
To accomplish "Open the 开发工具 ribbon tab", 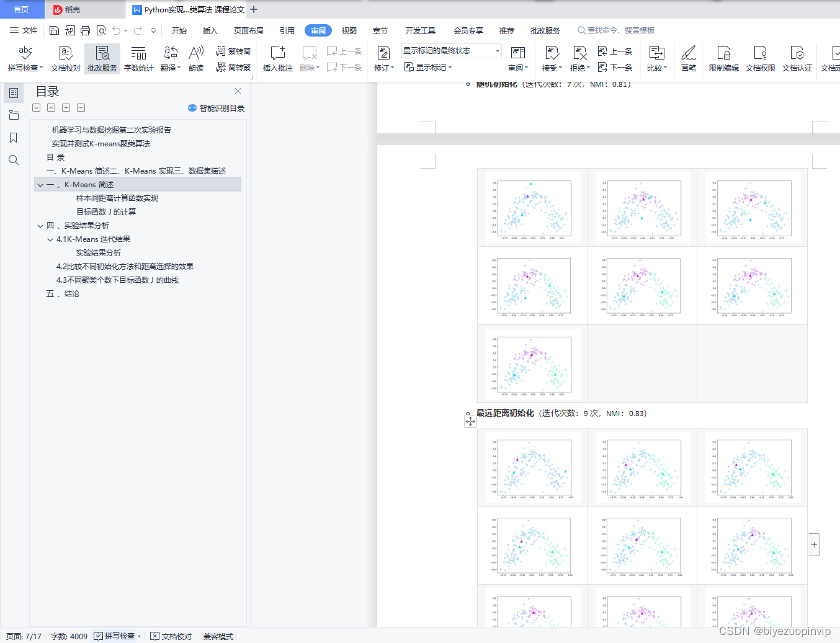I will pyautogui.click(x=421, y=30).
